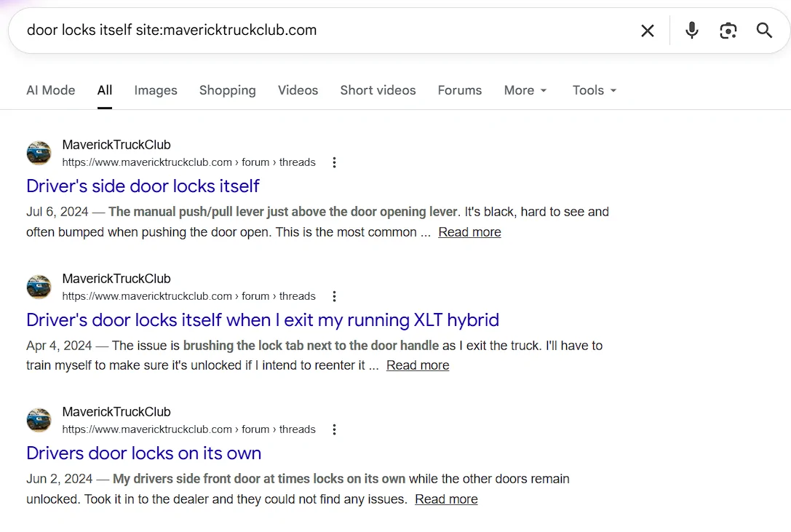Click MaverickTruckClub site name above first result

tap(116, 145)
